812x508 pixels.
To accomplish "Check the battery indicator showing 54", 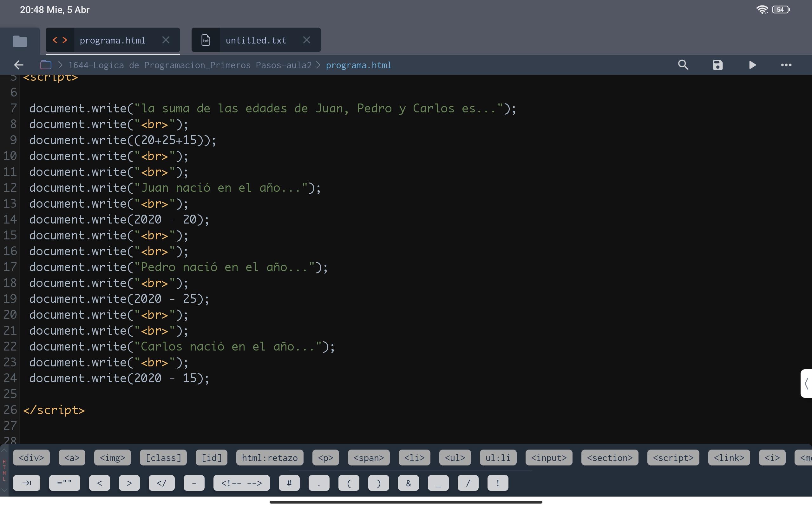I will click(781, 10).
